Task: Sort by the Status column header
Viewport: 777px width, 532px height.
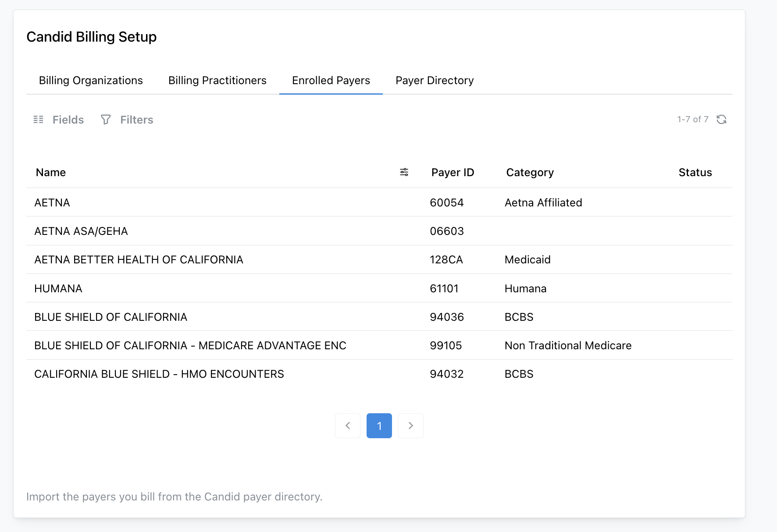Action: point(695,172)
